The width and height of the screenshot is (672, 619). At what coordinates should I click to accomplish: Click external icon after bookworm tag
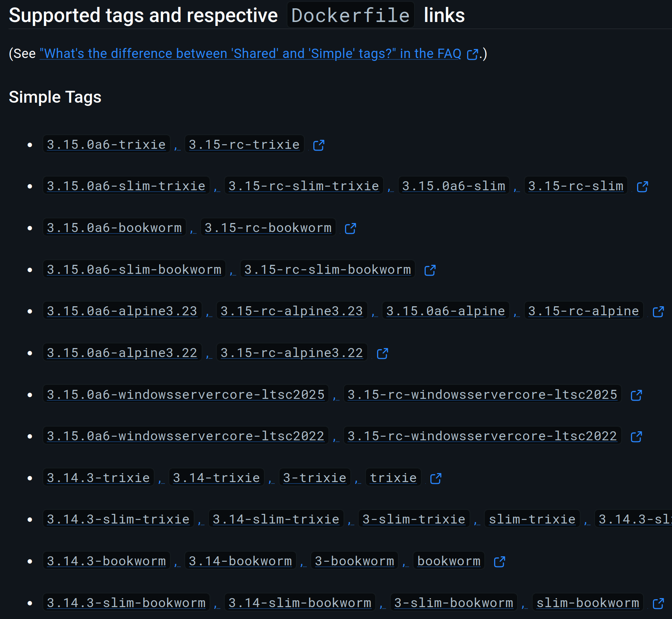[499, 562]
